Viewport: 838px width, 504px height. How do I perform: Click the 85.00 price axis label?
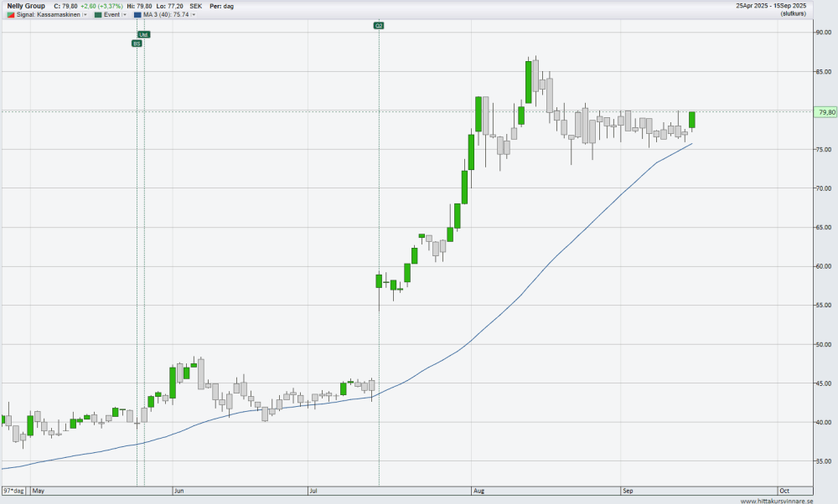tap(823, 71)
